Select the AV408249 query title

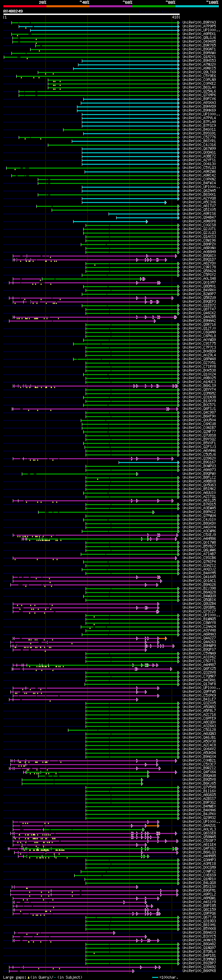13,11
